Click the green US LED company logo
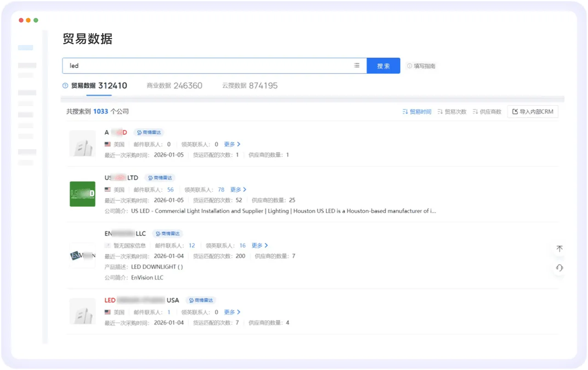 click(x=83, y=194)
